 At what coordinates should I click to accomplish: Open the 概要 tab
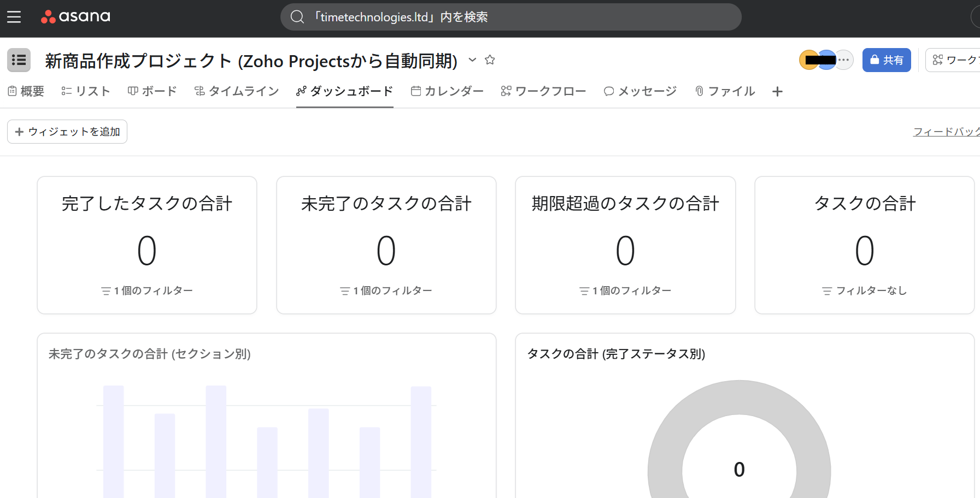tap(26, 91)
